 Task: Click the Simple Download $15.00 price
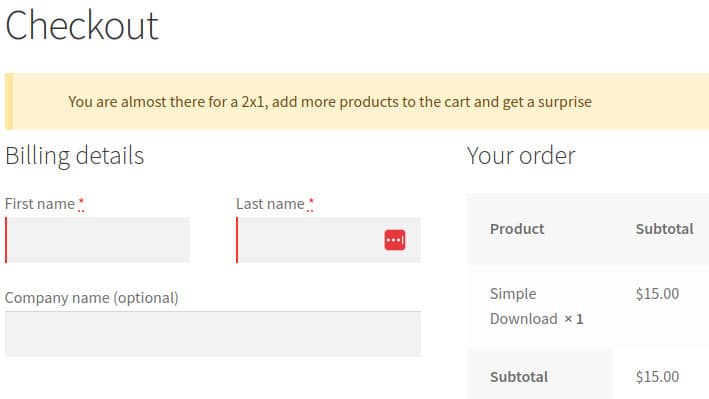657,294
